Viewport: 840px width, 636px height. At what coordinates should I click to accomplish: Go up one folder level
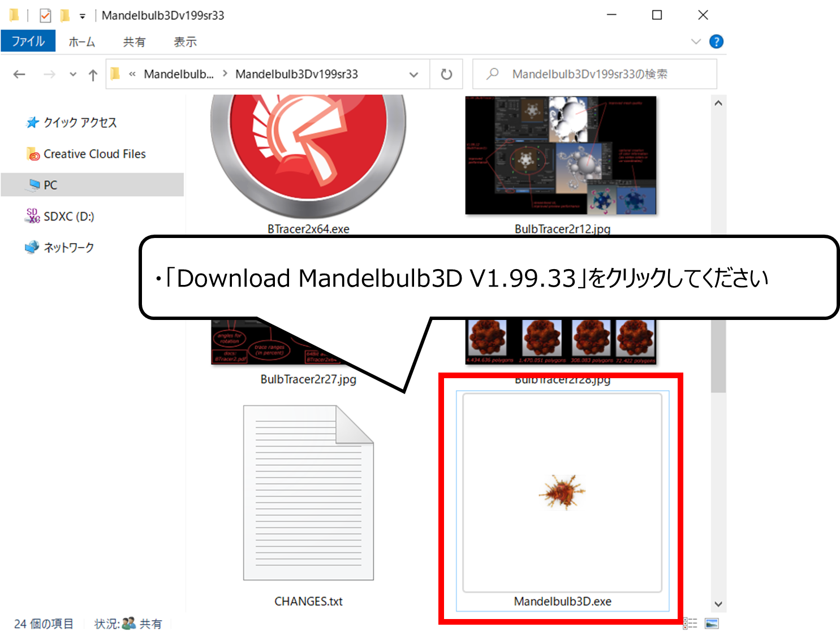click(93, 75)
